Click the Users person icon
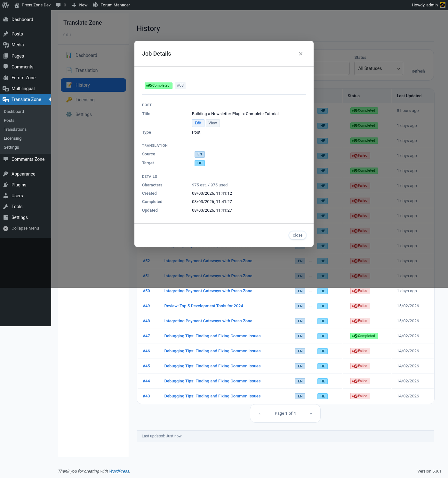The height and width of the screenshot is (478, 448). pos(6,196)
